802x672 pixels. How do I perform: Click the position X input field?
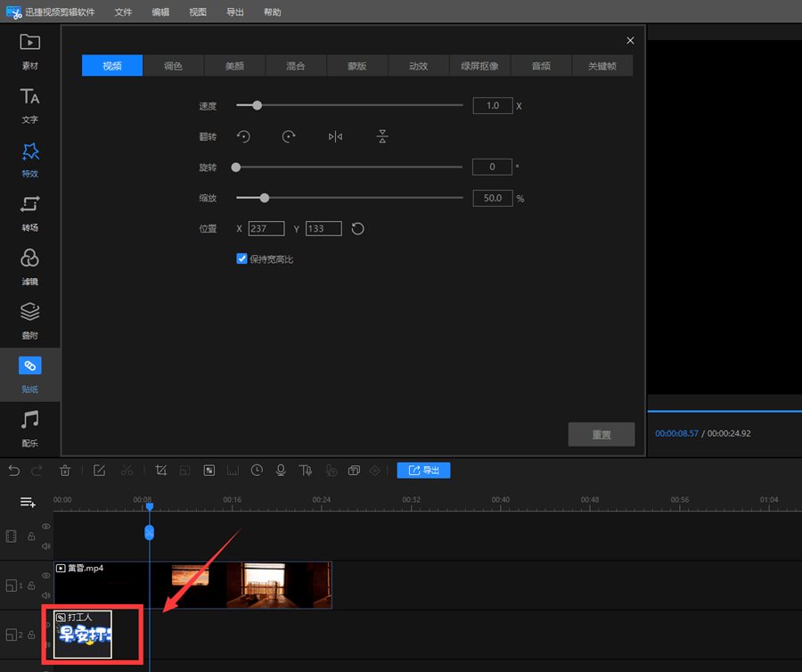click(x=266, y=228)
